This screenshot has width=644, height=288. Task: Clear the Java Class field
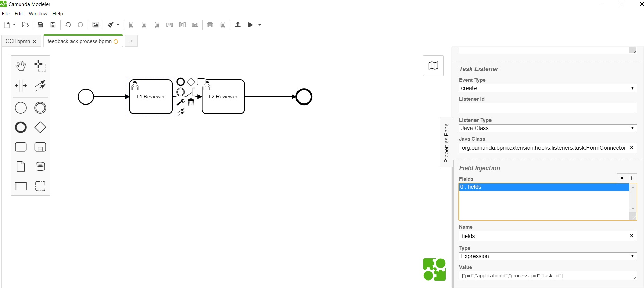(632, 148)
